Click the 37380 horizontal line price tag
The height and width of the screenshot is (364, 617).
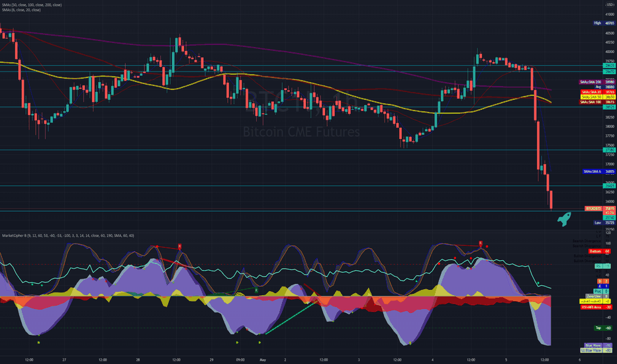coord(609,150)
